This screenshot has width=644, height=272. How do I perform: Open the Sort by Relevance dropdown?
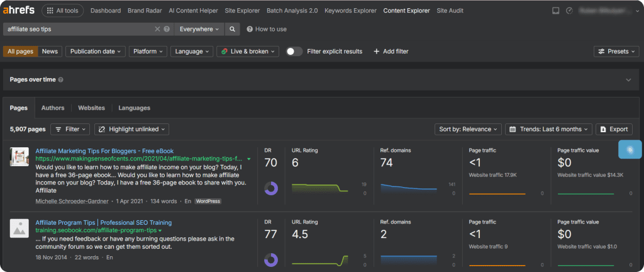tap(468, 129)
